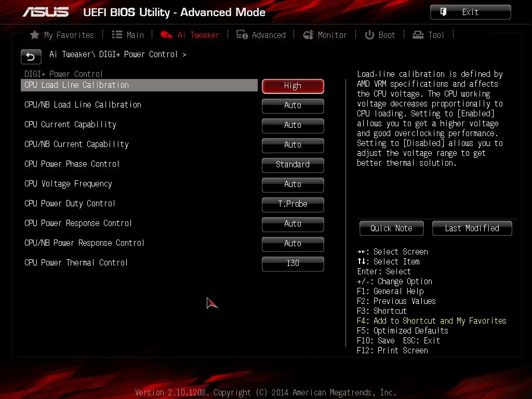Click the Exit button
The height and width of the screenshot is (399, 532).
pyautogui.click(x=470, y=12)
